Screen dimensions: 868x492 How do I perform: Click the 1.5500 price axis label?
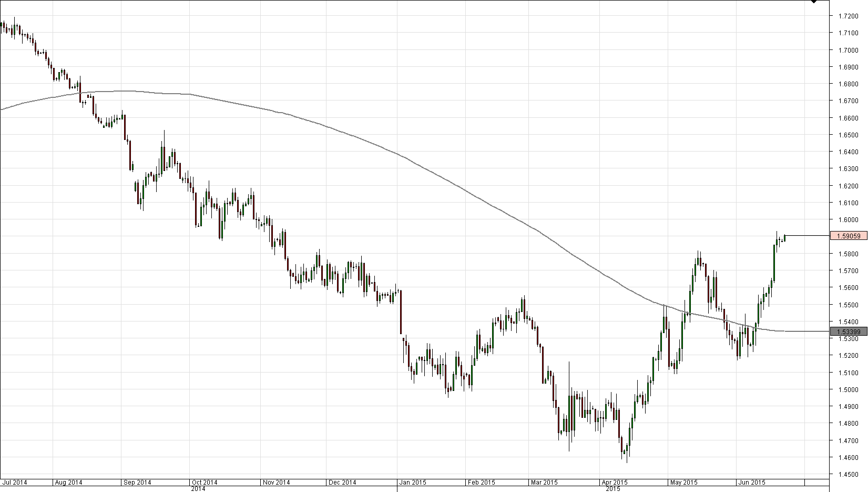848,305
